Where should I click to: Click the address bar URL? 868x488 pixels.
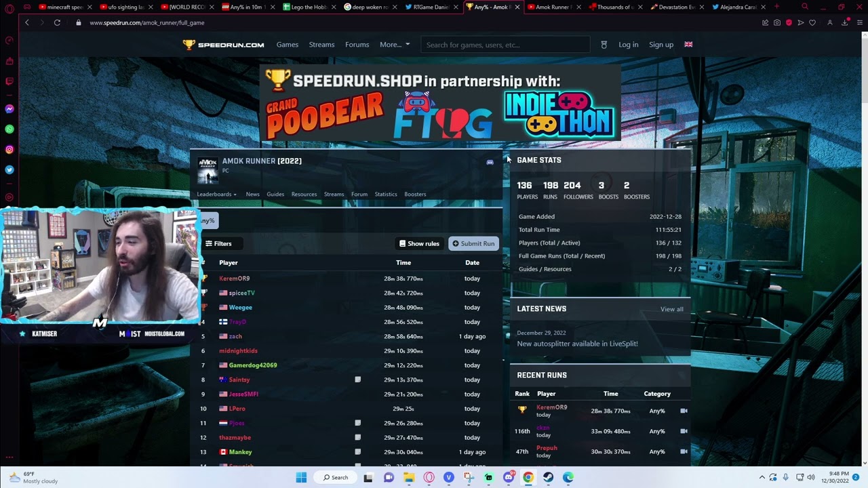click(x=147, y=22)
